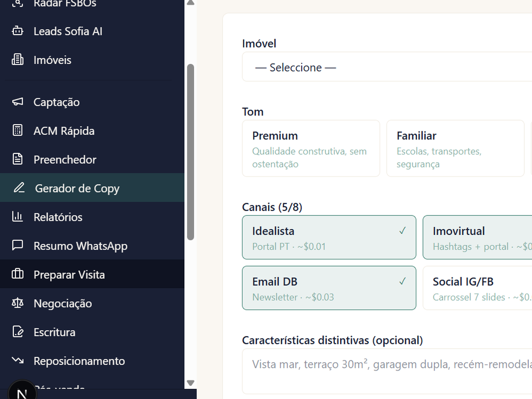Open Resumo WhatsApp

point(92,246)
